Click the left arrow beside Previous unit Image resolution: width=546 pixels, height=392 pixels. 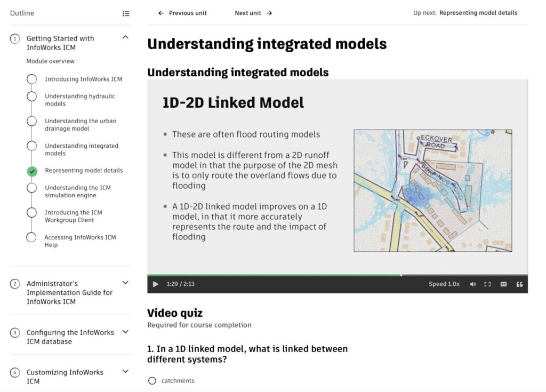pyautogui.click(x=161, y=13)
